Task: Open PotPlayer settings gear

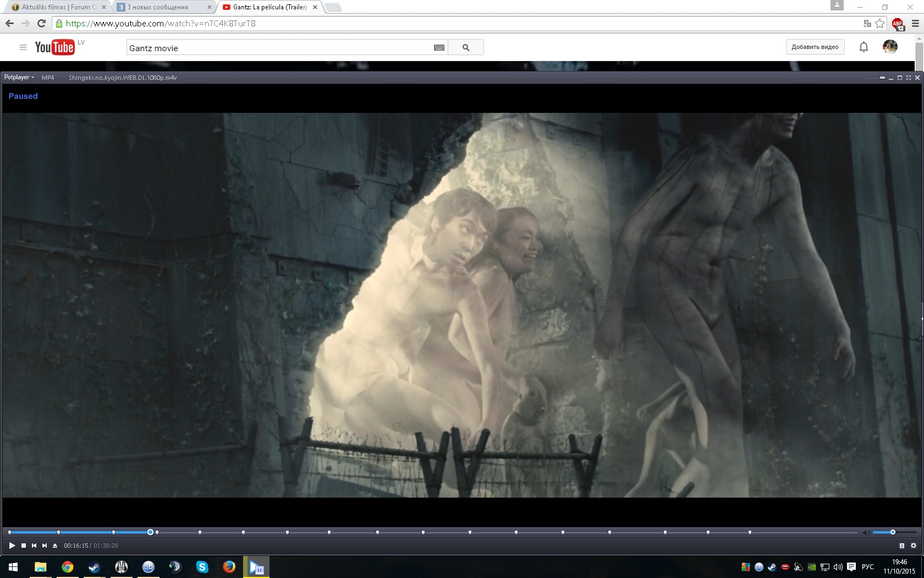Action: tap(914, 546)
